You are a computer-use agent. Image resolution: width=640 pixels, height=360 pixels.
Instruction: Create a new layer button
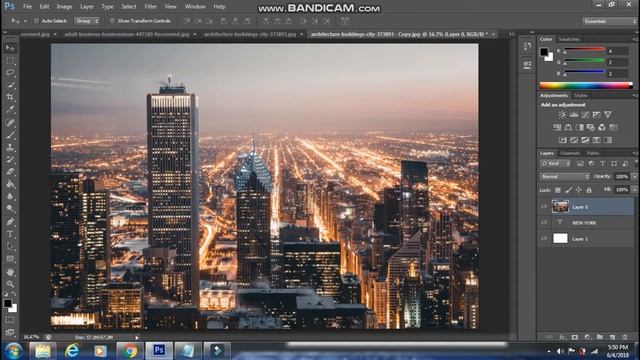point(612,337)
